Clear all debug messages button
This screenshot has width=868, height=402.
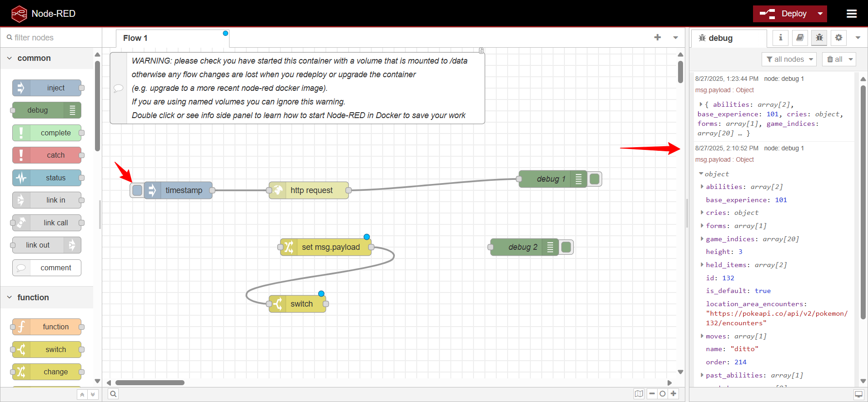834,59
